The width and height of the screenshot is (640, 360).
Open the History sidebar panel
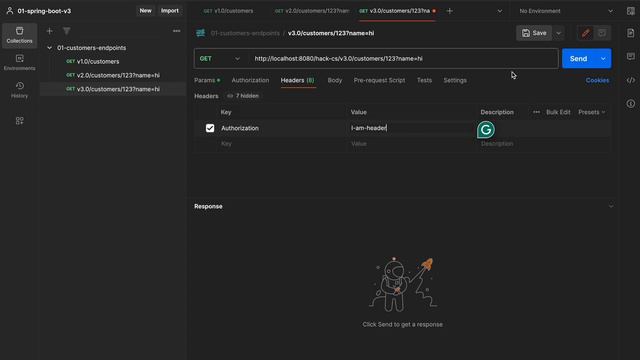pyautogui.click(x=19, y=90)
